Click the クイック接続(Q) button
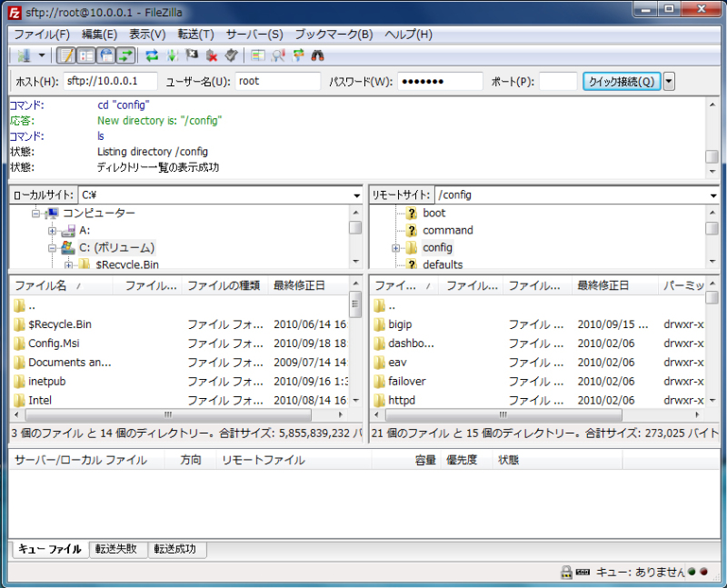The width and height of the screenshot is (727, 588). tap(622, 82)
